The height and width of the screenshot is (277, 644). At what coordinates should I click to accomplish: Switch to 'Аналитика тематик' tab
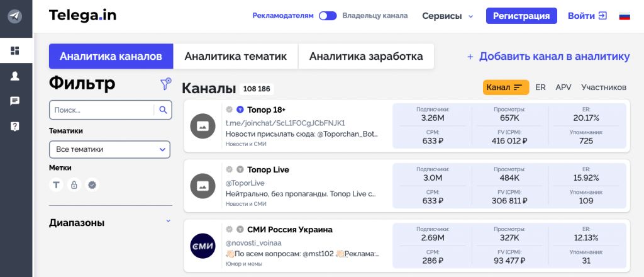235,56
